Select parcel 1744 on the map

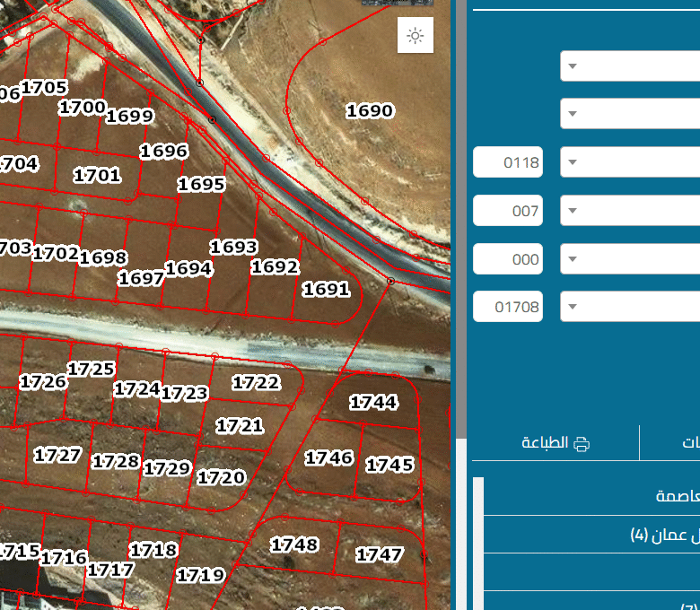tap(373, 403)
